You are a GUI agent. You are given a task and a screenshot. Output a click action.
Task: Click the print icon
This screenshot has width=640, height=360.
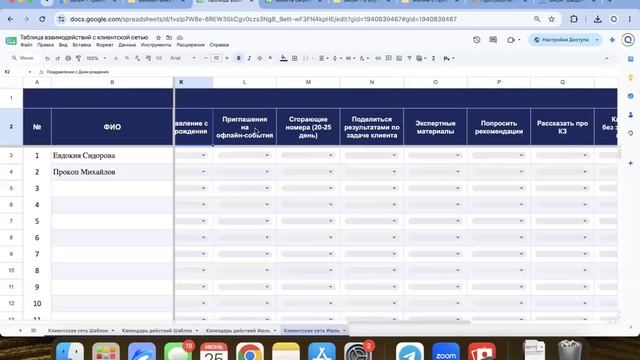(68, 58)
